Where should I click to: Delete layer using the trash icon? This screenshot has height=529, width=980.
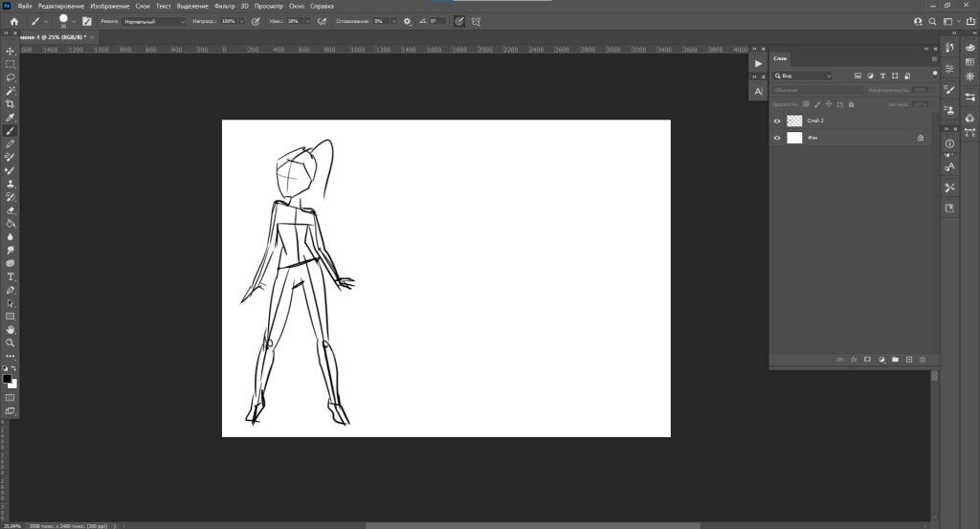[923, 360]
